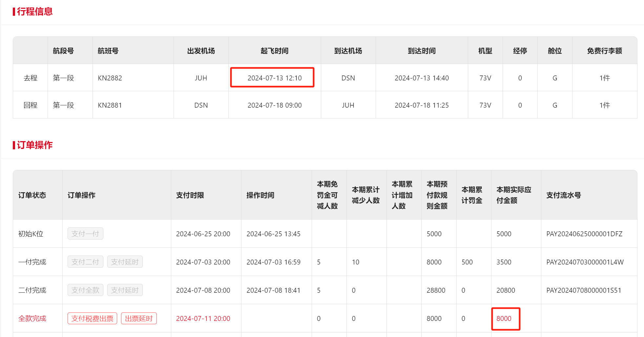The image size is (644, 337).
Task: Click the highlighted departure time 2024-07-13 12:10
Action: [x=274, y=78]
